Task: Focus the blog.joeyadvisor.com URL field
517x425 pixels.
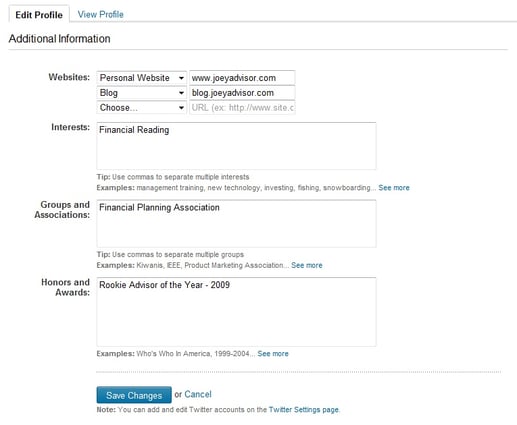Action: click(242, 93)
